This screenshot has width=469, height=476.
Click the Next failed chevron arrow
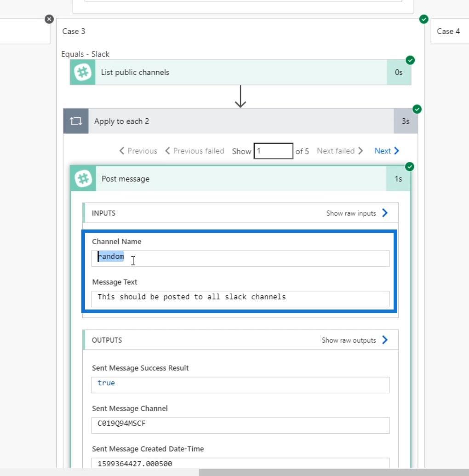(360, 151)
